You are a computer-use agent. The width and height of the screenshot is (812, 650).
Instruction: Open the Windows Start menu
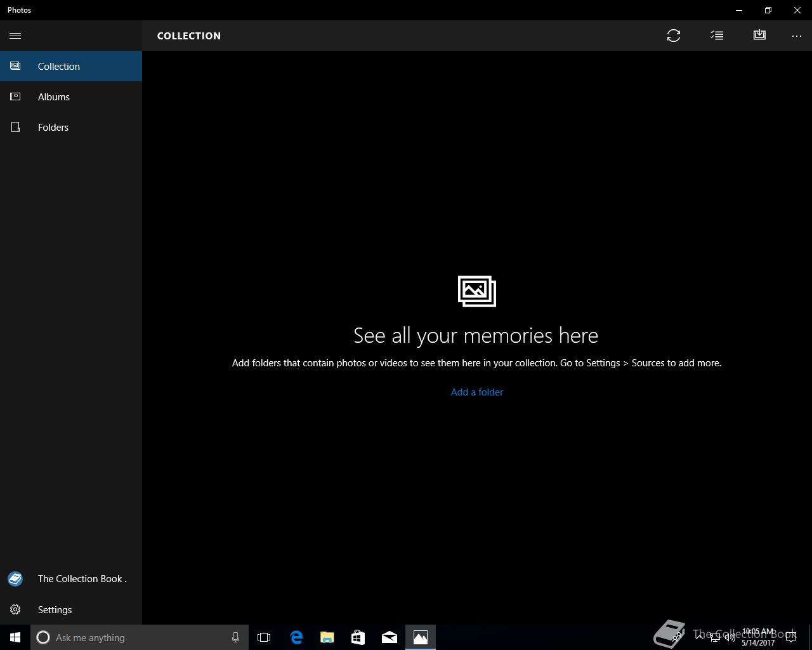tap(15, 637)
